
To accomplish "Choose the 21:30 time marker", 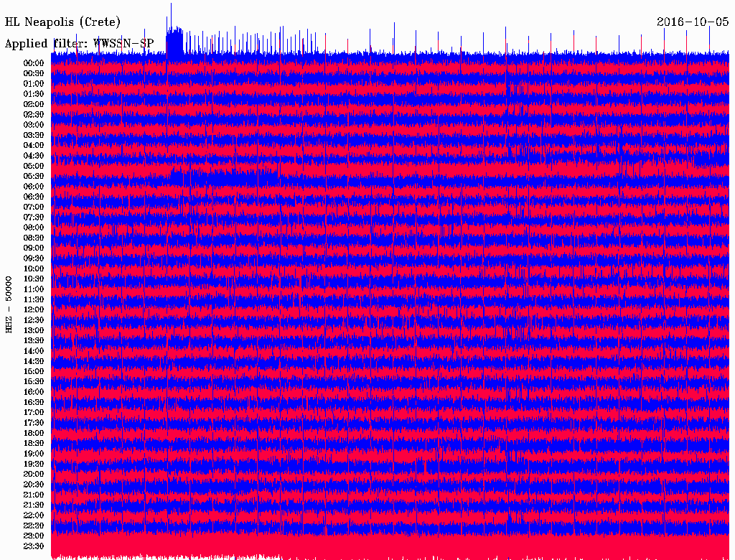I will (x=34, y=505).
